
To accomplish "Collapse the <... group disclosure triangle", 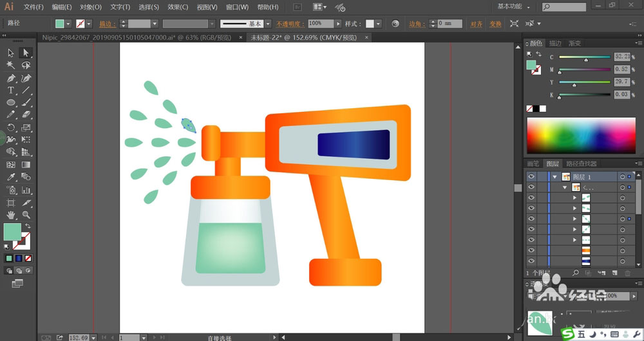I will coord(566,187).
